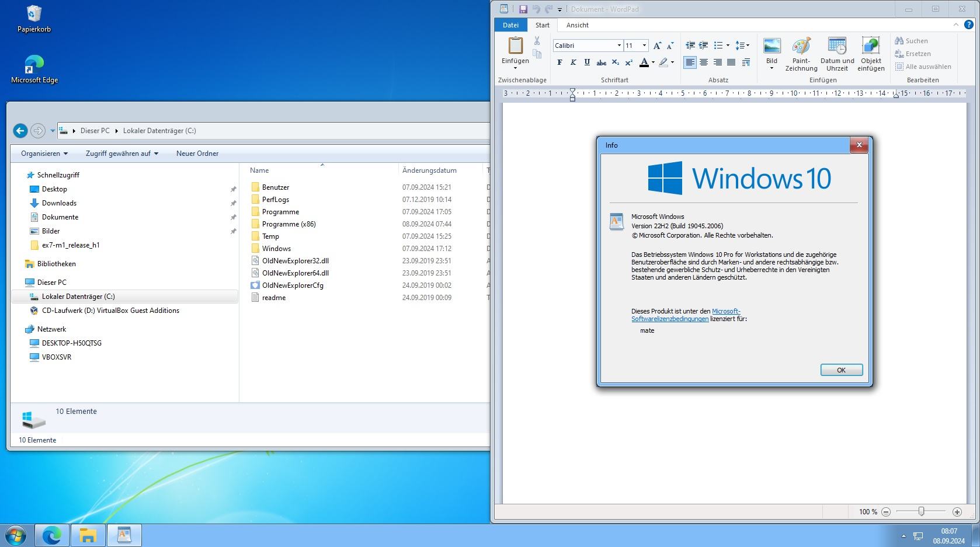
Task: Click Alle auswählen in WordPad
Action: [923, 67]
